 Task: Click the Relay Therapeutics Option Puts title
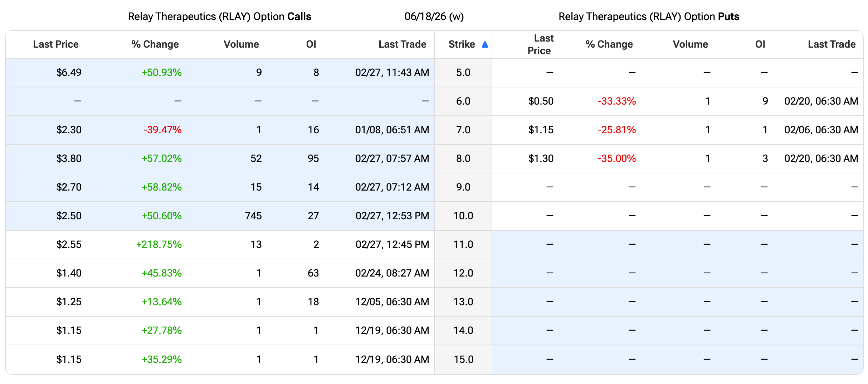pos(649,16)
